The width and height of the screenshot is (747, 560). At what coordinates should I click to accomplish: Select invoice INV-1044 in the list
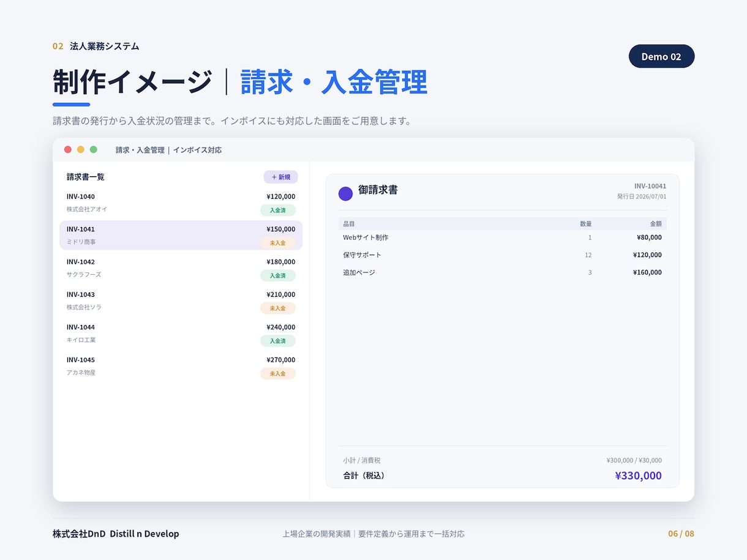coord(181,333)
